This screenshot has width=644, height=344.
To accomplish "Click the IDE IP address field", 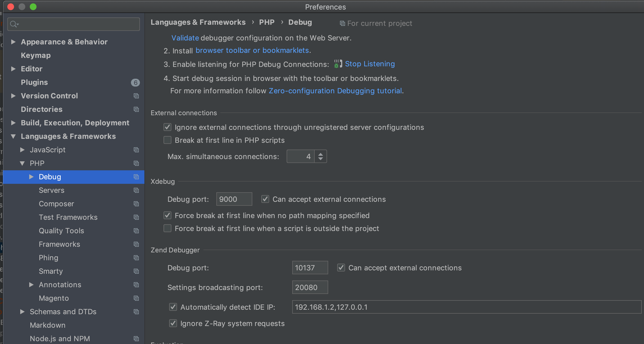I will pos(467,307).
